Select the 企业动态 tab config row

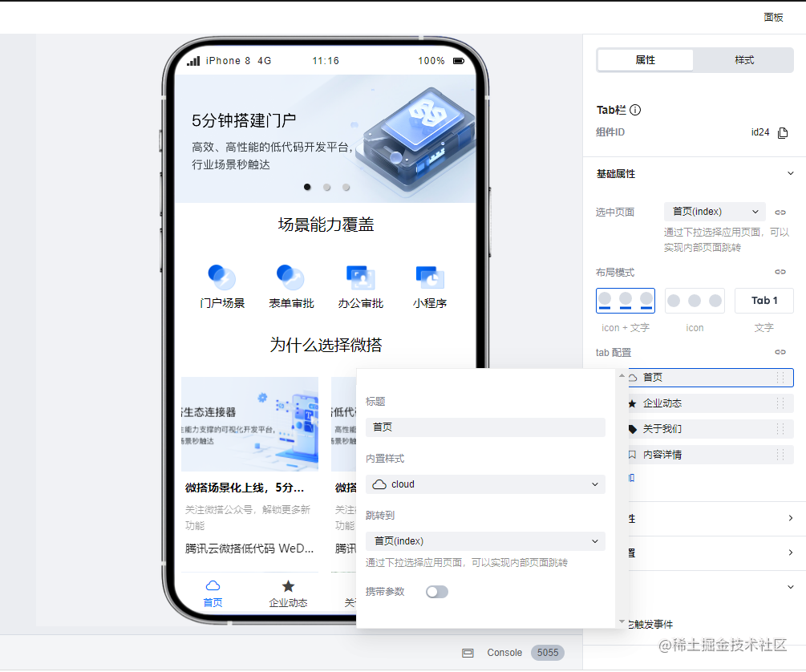point(711,403)
